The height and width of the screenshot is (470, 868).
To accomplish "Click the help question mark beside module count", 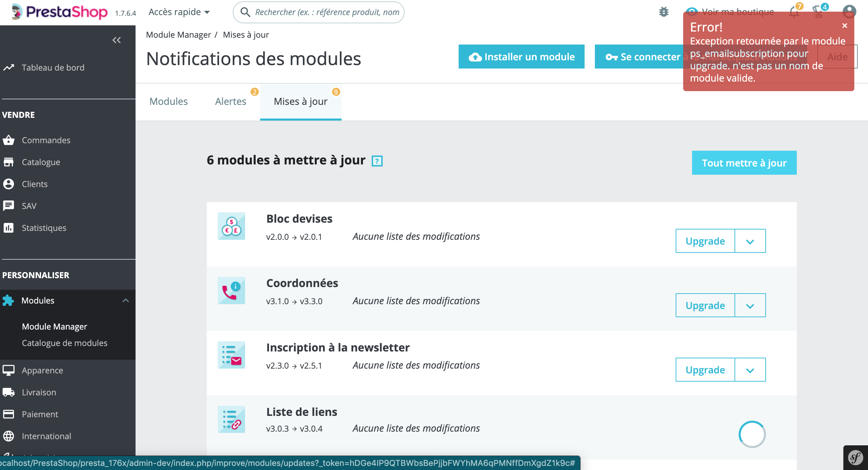I will (x=376, y=161).
